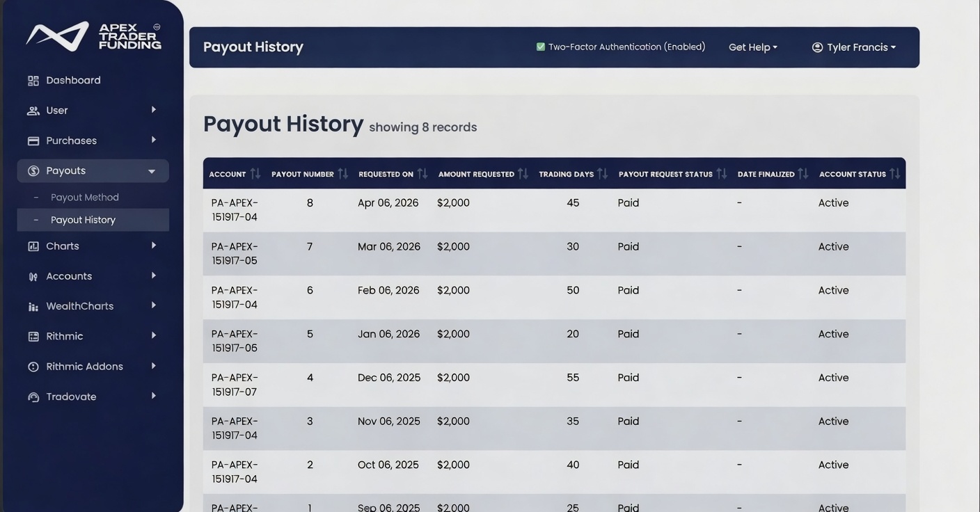Open the Tradovate menu label
Viewport: 980px width, 512px height.
point(71,397)
